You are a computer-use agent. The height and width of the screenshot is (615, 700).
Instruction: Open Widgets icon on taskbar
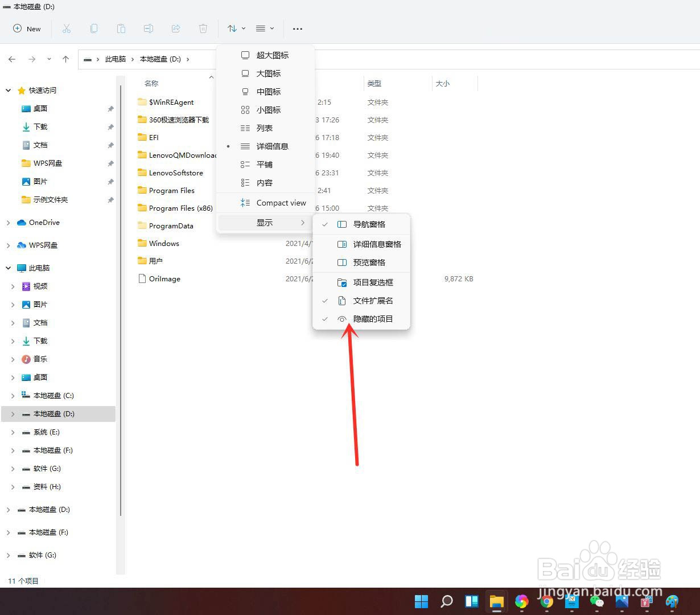(x=472, y=601)
